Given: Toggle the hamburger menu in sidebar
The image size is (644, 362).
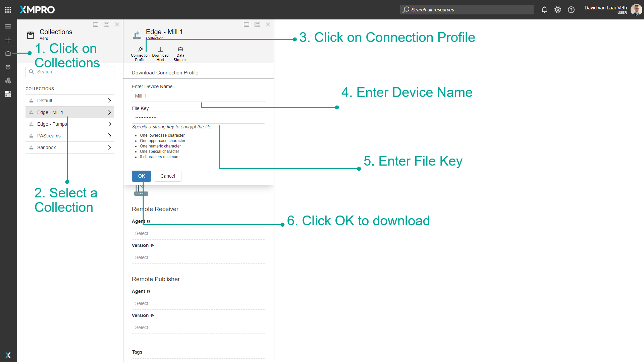Looking at the screenshot, I should point(8,26).
